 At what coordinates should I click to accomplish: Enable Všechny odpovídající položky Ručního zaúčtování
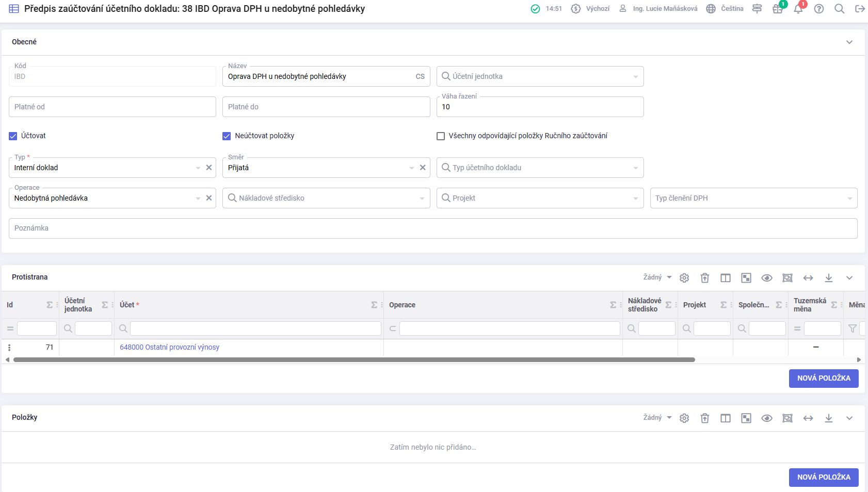[441, 136]
